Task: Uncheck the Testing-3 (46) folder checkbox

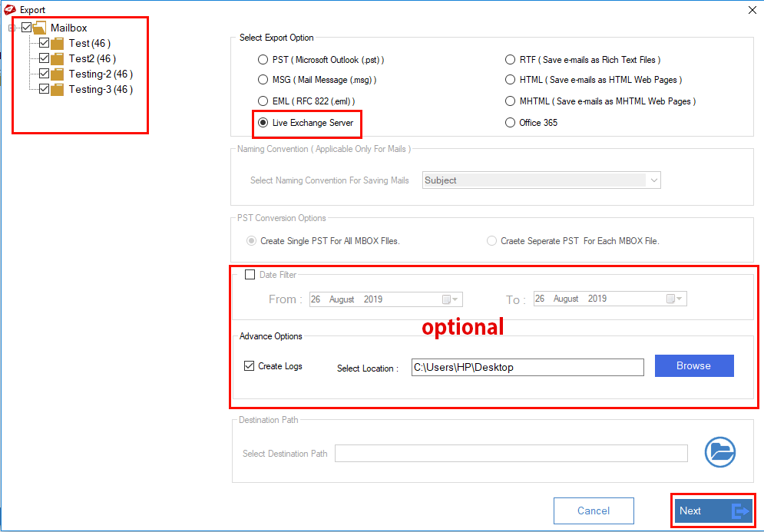Action: [x=44, y=89]
